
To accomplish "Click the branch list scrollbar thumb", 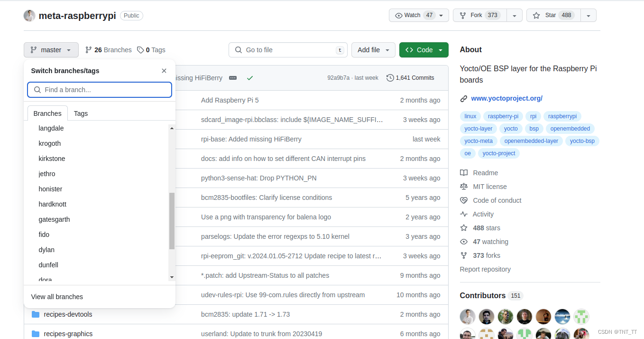I will click(x=172, y=221).
